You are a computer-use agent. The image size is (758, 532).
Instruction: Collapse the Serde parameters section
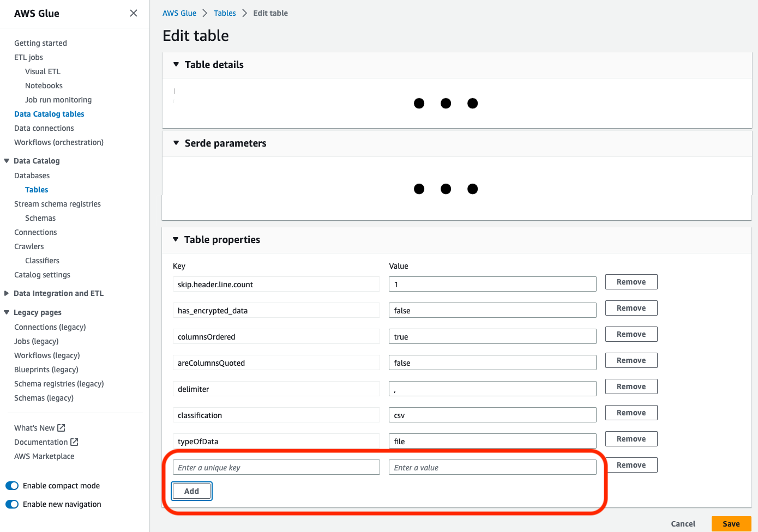coord(176,143)
